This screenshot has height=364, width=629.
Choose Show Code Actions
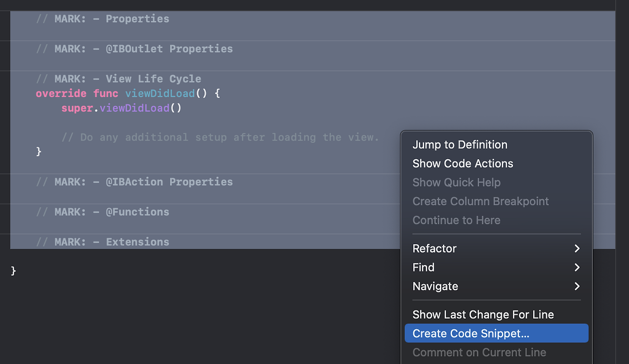coord(462,164)
